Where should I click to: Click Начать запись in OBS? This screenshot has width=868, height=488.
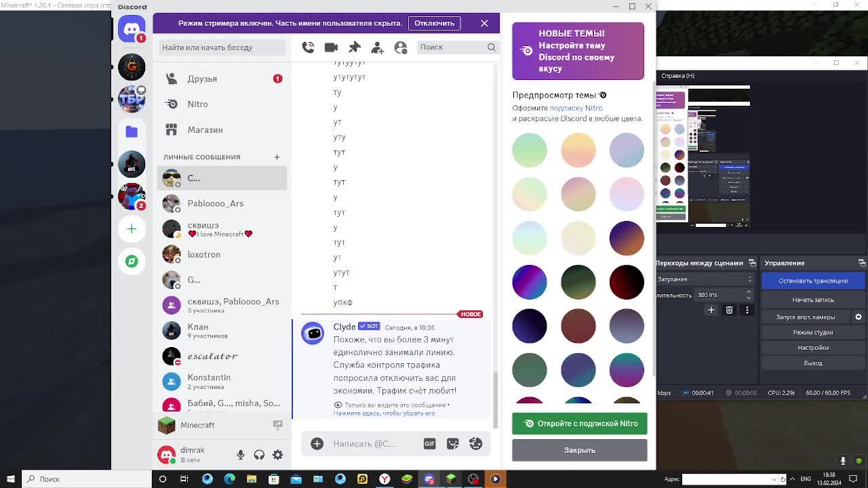813,300
